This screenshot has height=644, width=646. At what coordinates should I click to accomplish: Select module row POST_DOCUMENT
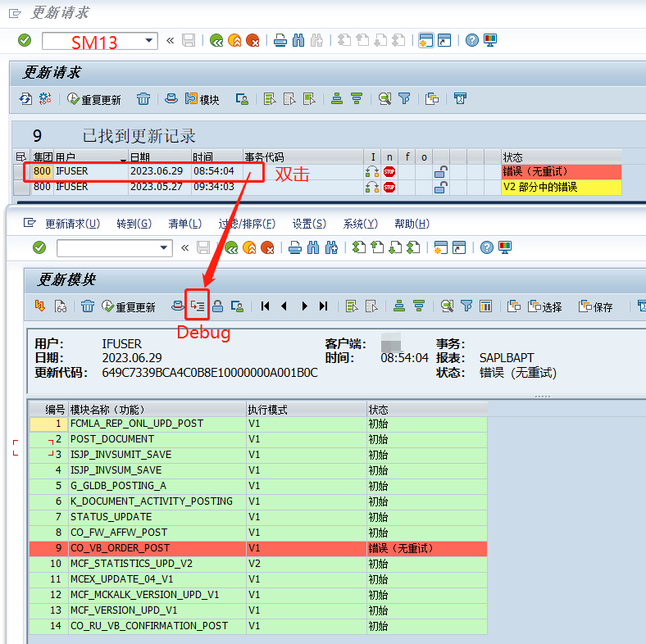(x=258, y=439)
